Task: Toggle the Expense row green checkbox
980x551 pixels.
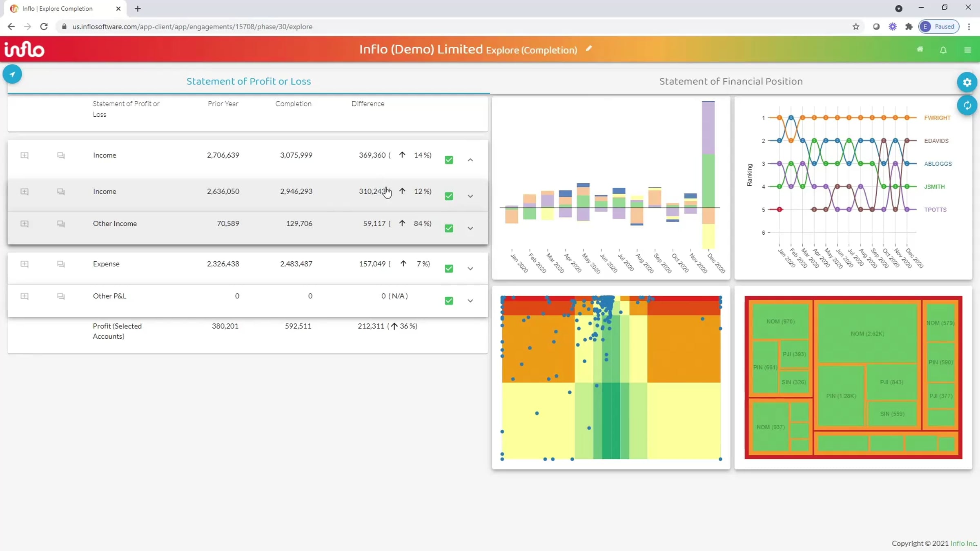Action: [x=449, y=269]
